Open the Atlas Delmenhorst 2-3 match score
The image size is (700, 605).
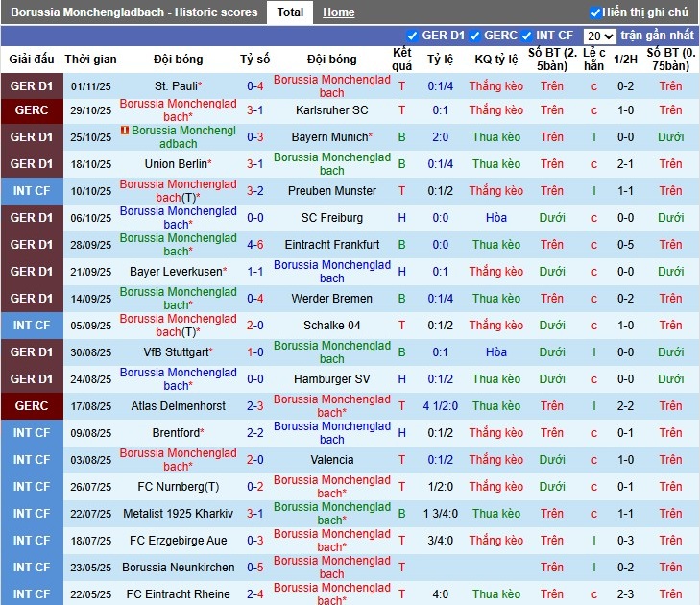click(255, 406)
